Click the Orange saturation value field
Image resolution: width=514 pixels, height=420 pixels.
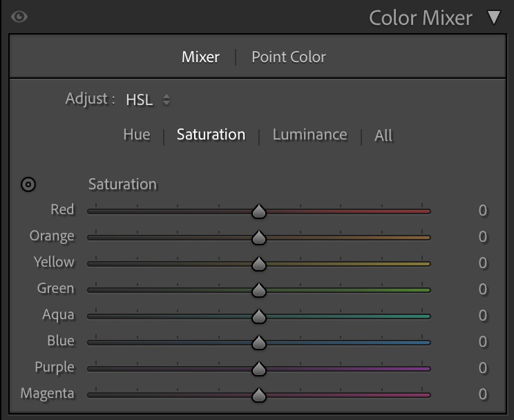(x=482, y=237)
